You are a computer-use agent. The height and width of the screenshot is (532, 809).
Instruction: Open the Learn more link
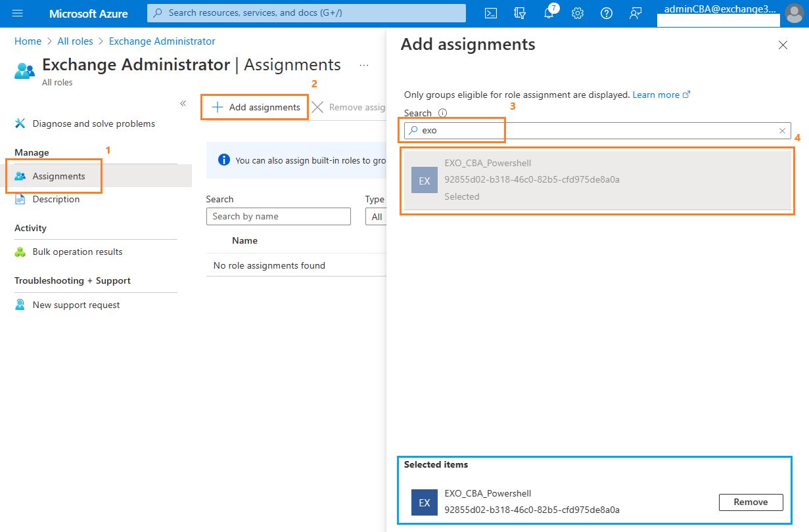point(661,95)
